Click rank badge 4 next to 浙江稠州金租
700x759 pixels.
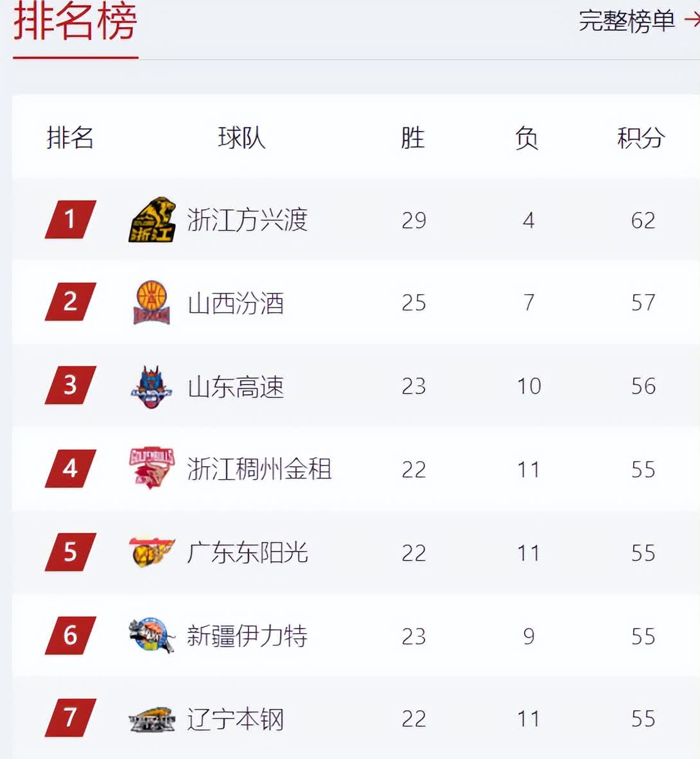[x=69, y=469]
